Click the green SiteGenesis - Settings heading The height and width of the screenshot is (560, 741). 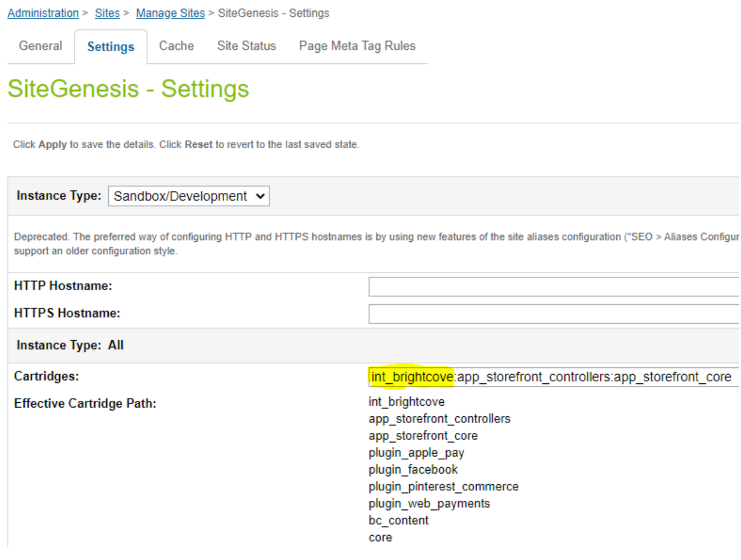pyautogui.click(x=128, y=89)
